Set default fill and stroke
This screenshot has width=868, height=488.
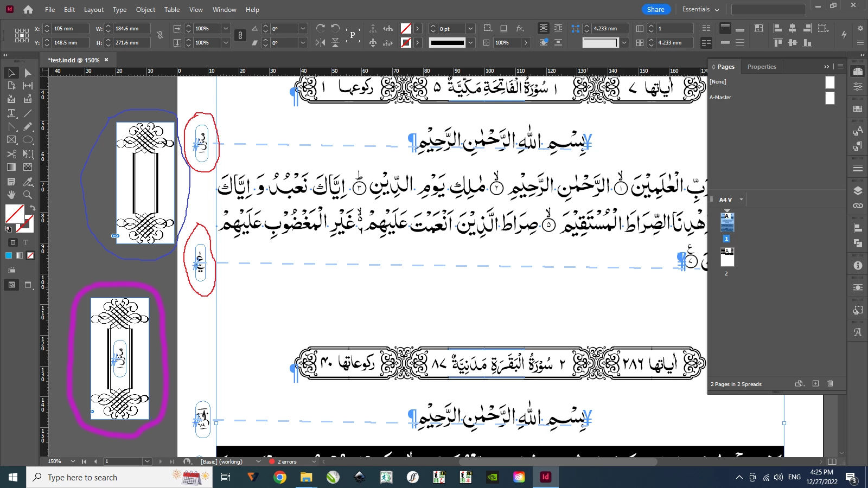[x=9, y=229]
